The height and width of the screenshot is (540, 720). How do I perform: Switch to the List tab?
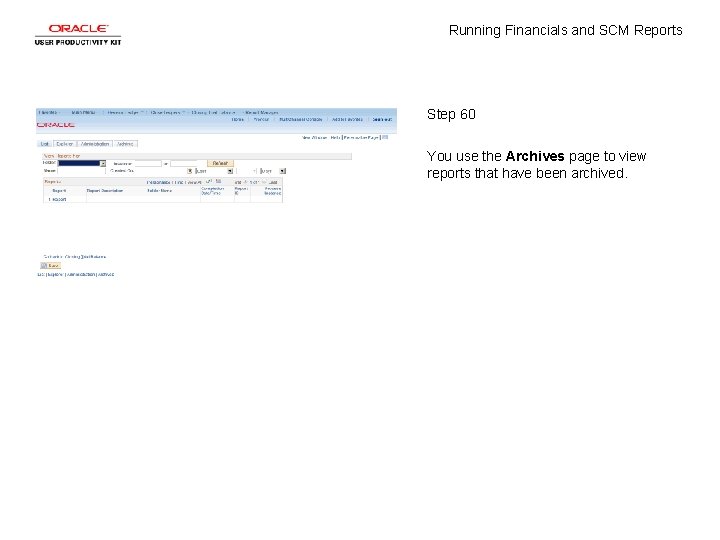45,144
